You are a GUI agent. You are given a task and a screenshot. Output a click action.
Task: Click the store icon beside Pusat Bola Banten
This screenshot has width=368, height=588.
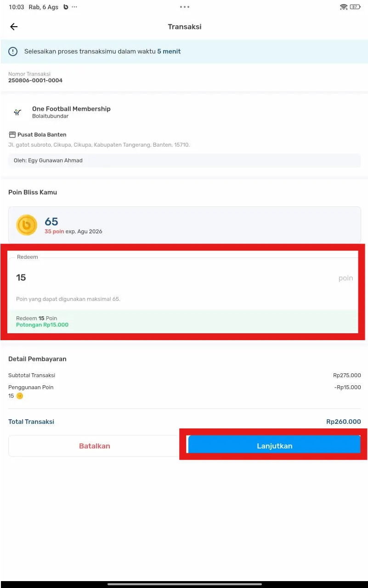coord(12,135)
